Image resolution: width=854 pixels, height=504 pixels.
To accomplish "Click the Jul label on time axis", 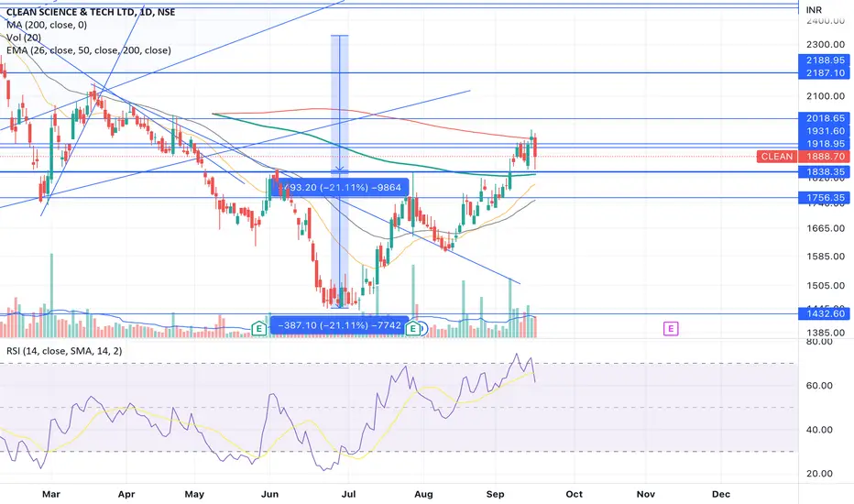I will pyautogui.click(x=348, y=494).
